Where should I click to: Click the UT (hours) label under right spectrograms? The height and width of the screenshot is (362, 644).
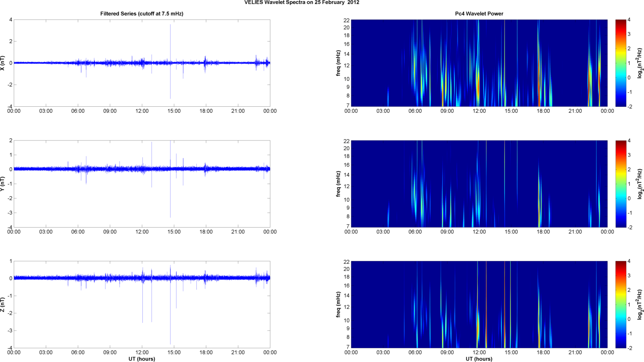pos(479,359)
